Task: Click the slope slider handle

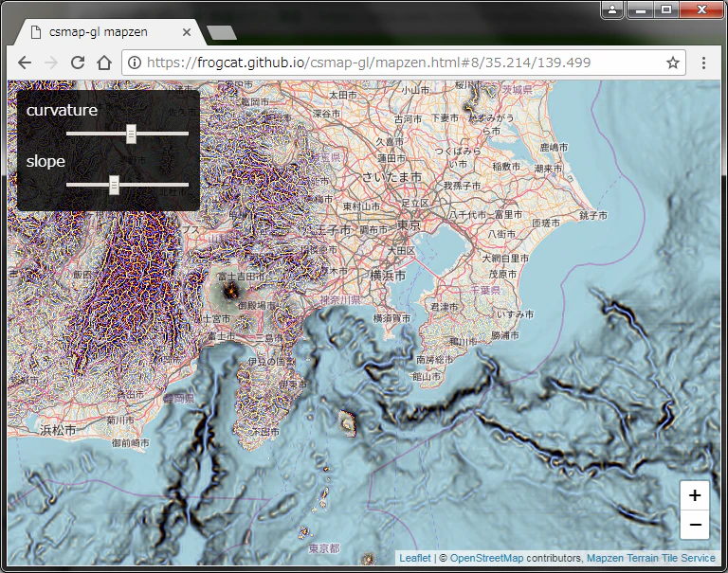Action: pos(114,185)
